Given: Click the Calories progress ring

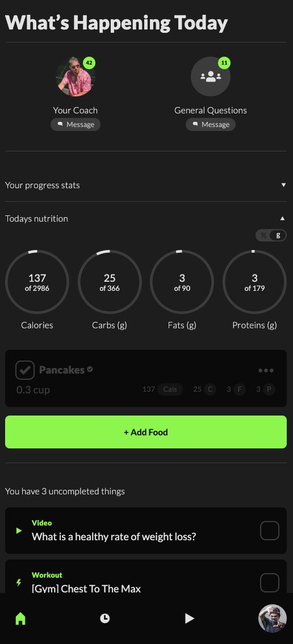Looking at the screenshot, I should (37, 282).
